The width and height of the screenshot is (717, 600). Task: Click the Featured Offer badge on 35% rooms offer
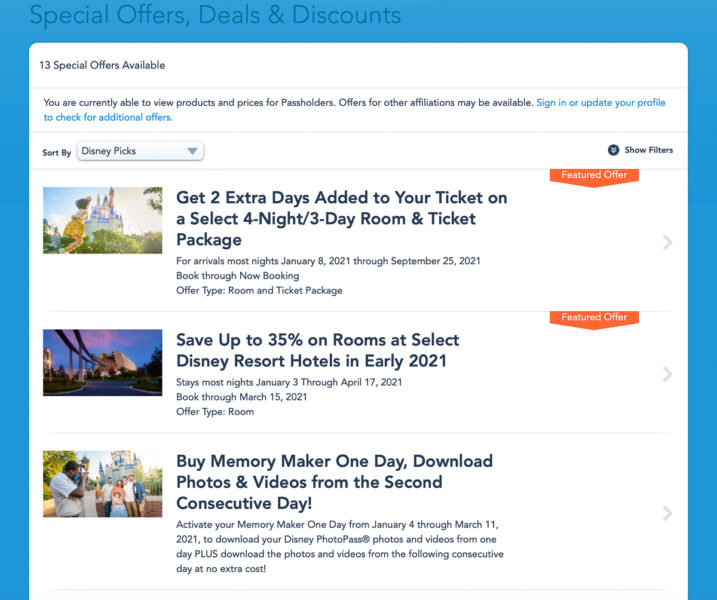tap(594, 319)
